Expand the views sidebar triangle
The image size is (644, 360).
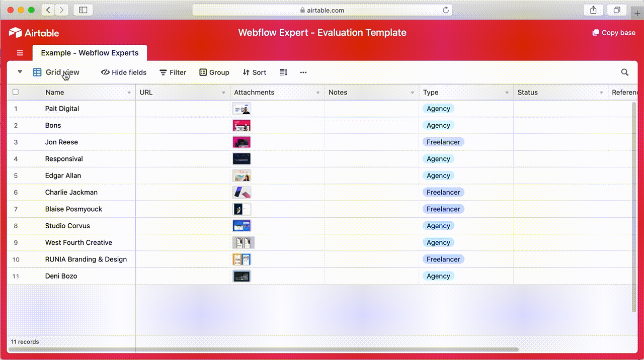click(x=20, y=72)
